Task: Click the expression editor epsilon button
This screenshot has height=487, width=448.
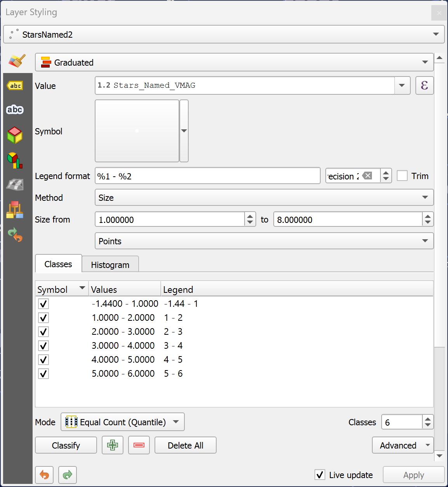Action: [x=424, y=85]
